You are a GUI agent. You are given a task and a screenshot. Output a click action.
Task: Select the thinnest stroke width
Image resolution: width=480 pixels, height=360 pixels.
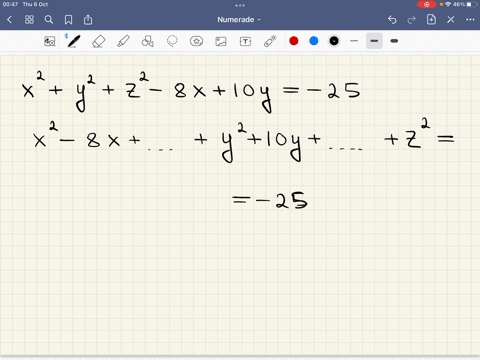[x=354, y=41]
